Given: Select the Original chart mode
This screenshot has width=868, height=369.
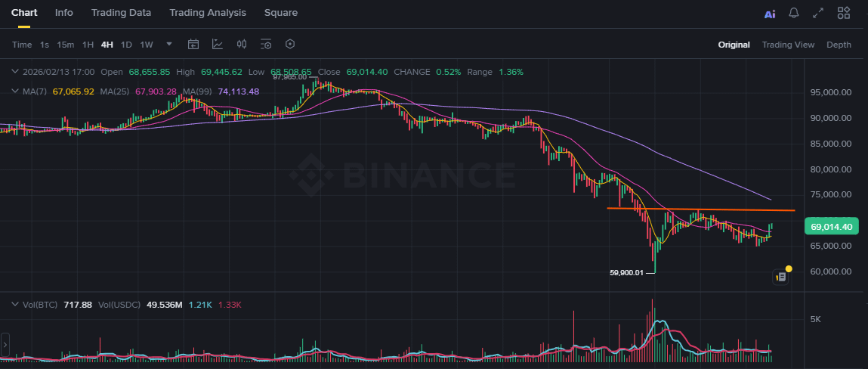Looking at the screenshot, I should (734, 45).
